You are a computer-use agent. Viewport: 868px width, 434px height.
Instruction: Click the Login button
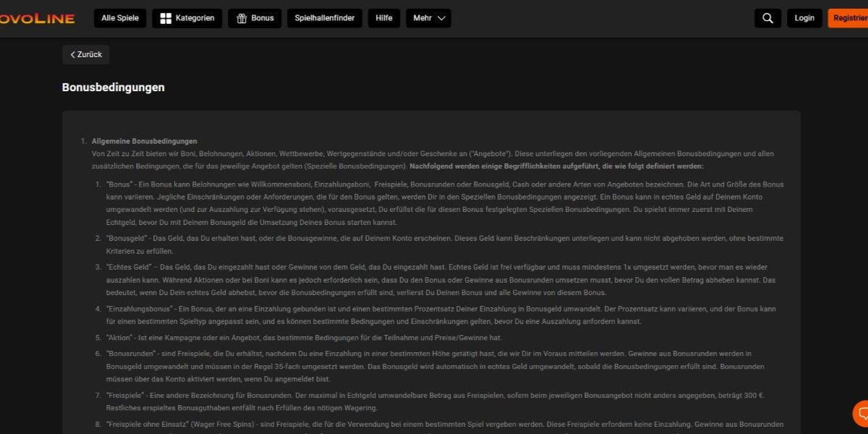(x=804, y=18)
